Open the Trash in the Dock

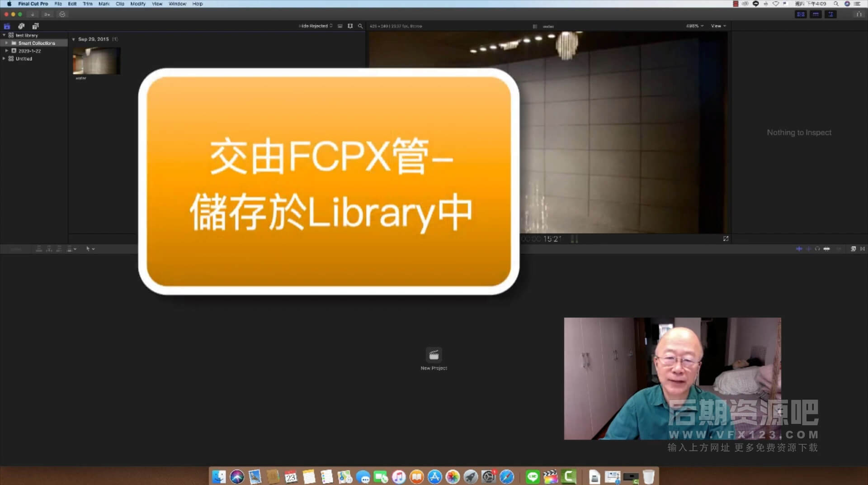tap(648, 476)
